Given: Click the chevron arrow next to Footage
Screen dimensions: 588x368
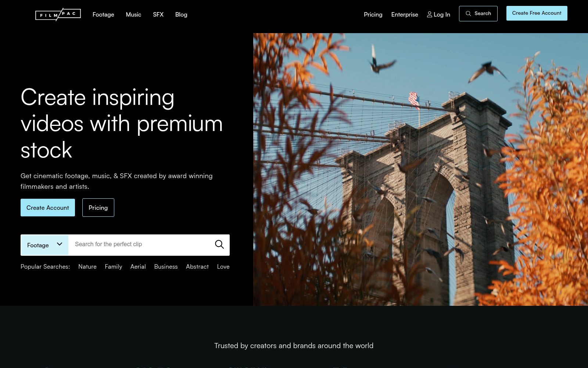Looking at the screenshot, I should tap(60, 244).
